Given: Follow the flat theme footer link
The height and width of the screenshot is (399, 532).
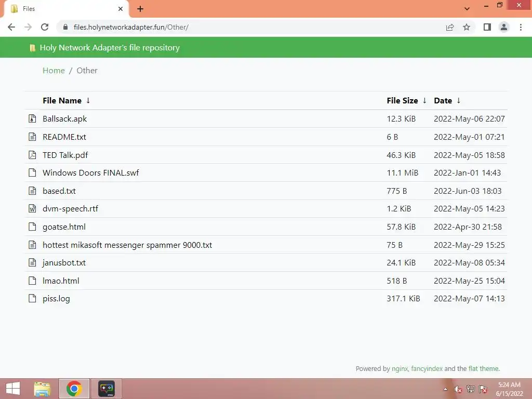Looking at the screenshot, I should pyautogui.click(x=484, y=368).
